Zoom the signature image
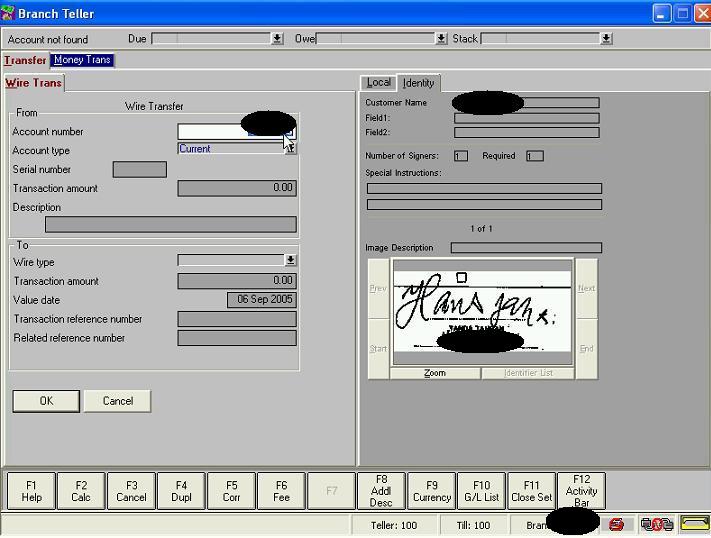 click(435, 373)
